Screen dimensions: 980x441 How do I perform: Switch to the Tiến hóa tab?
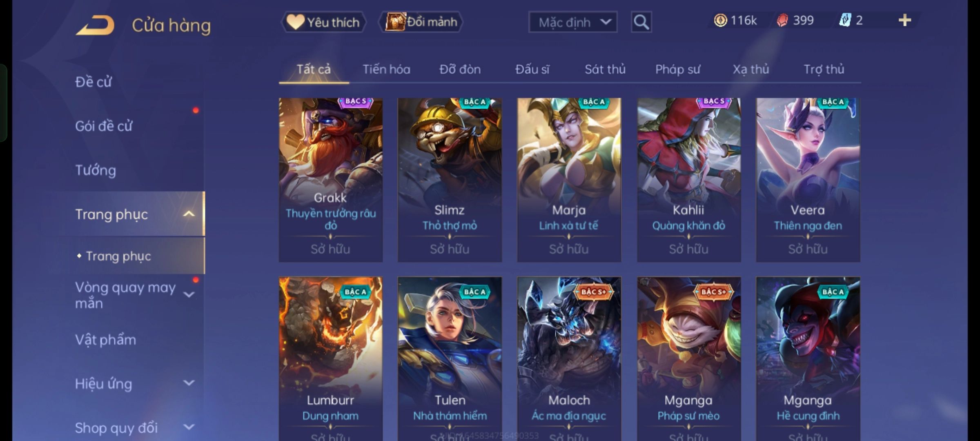tap(386, 69)
